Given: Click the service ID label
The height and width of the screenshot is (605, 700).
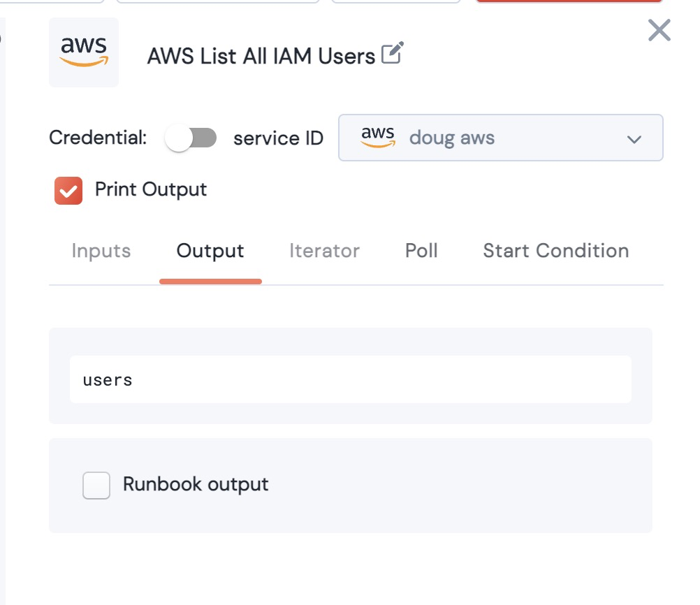Looking at the screenshot, I should (278, 138).
